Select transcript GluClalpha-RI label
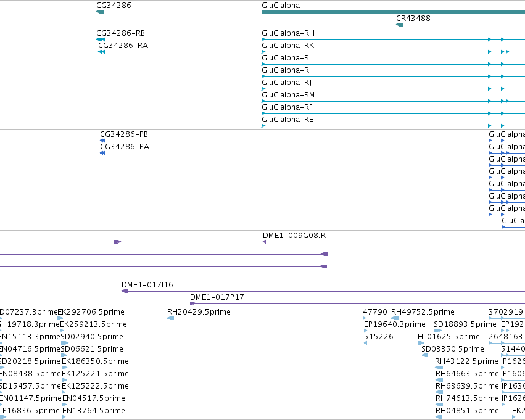 pos(286,70)
